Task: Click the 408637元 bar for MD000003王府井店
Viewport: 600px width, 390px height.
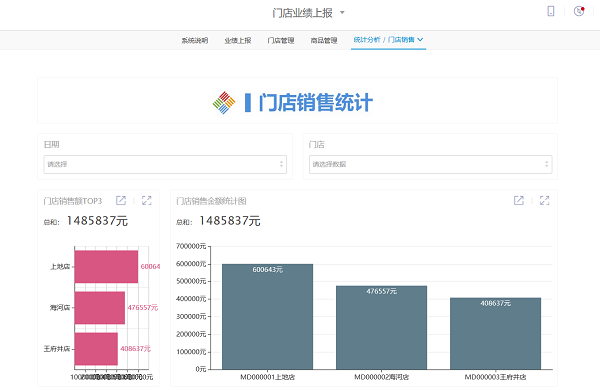Action: (496, 333)
